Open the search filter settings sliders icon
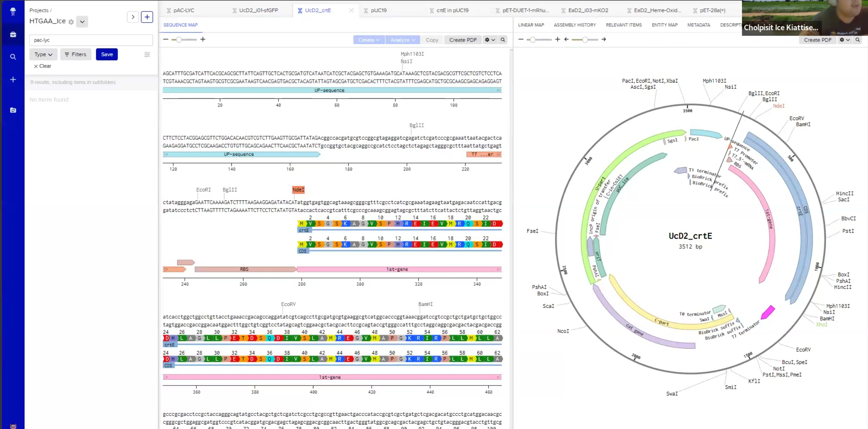This screenshot has height=429, width=868. pyautogui.click(x=147, y=54)
